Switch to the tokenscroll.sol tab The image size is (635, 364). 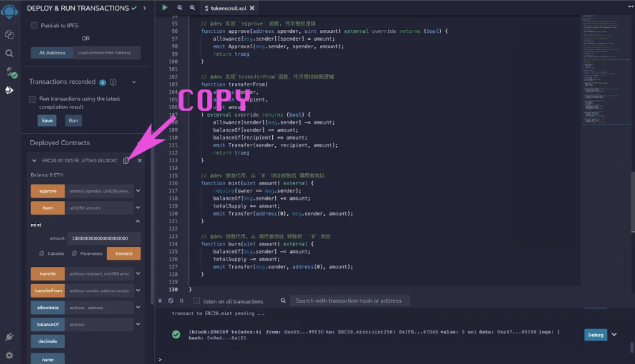[228, 8]
